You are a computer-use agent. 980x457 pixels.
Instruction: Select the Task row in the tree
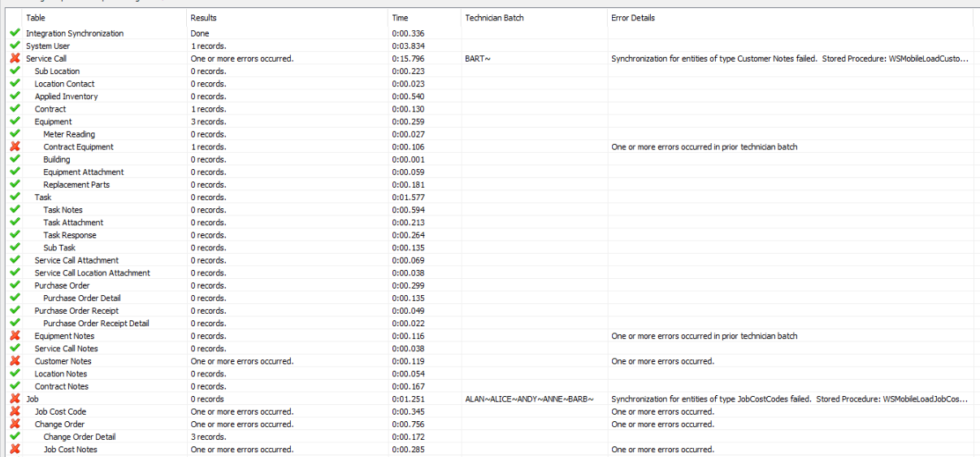pos(43,198)
